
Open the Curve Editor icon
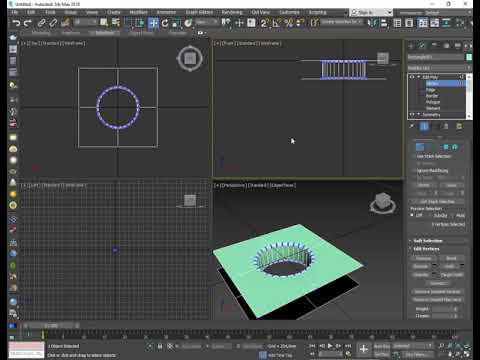pyautogui.click(x=434, y=23)
